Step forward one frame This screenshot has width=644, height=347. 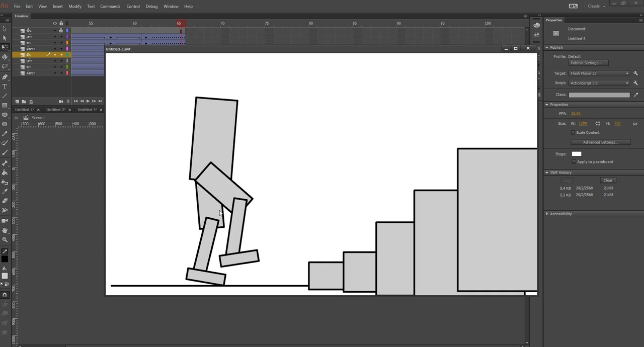point(94,102)
